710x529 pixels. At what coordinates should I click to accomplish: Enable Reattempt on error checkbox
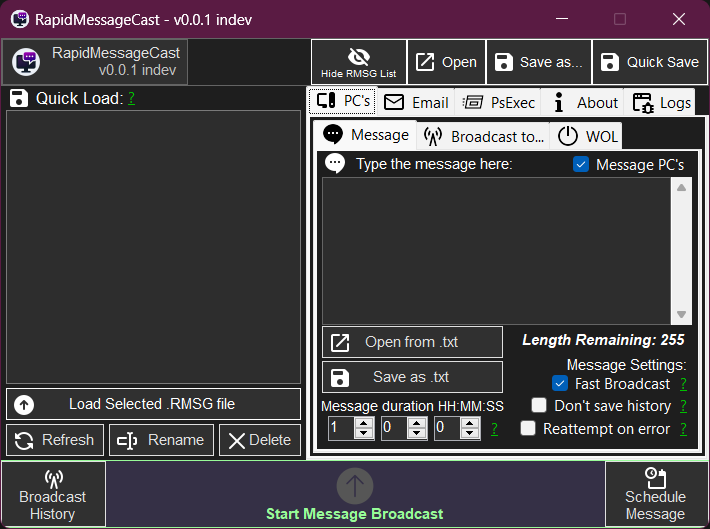(x=528, y=429)
